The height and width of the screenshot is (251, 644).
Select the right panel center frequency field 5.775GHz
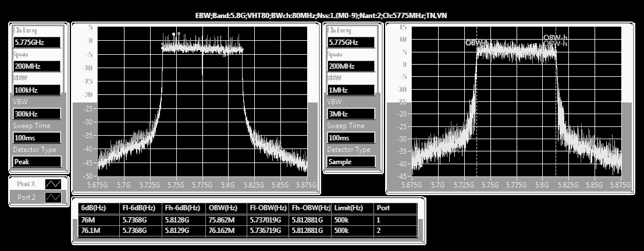coord(351,43)
